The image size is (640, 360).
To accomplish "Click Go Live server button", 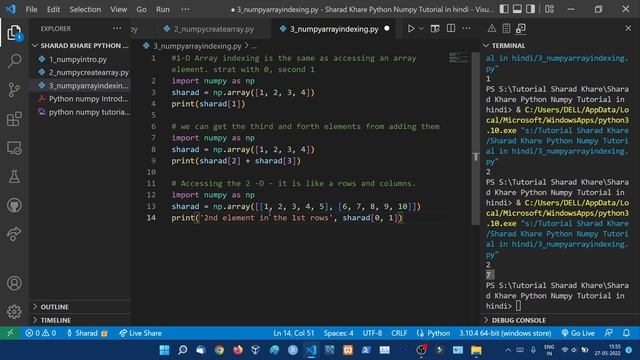I will point(578,333).
